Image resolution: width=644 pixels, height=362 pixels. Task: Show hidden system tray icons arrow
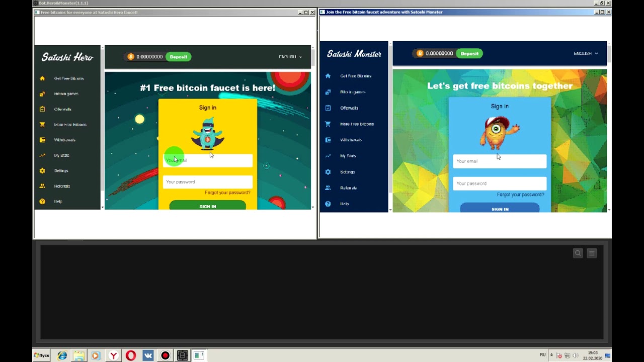pos(551,355)
